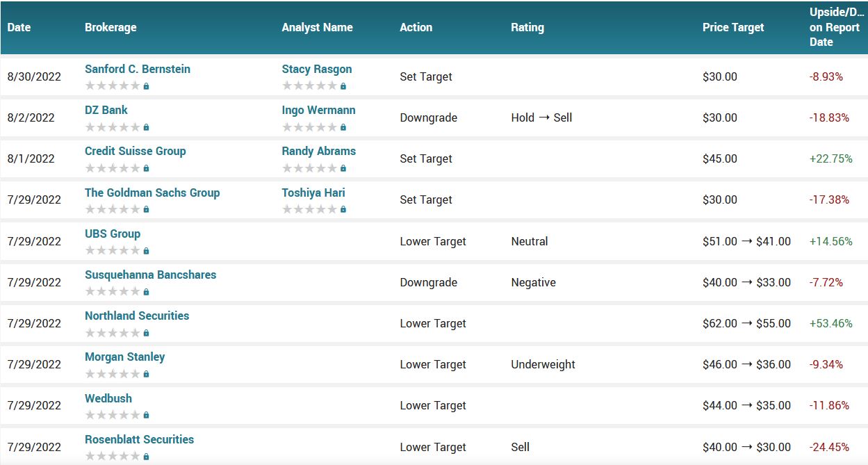Open Susquehanna Bancshares brokerage link
The width and height of the screenshot is (868, 465).
click(150, 275)
